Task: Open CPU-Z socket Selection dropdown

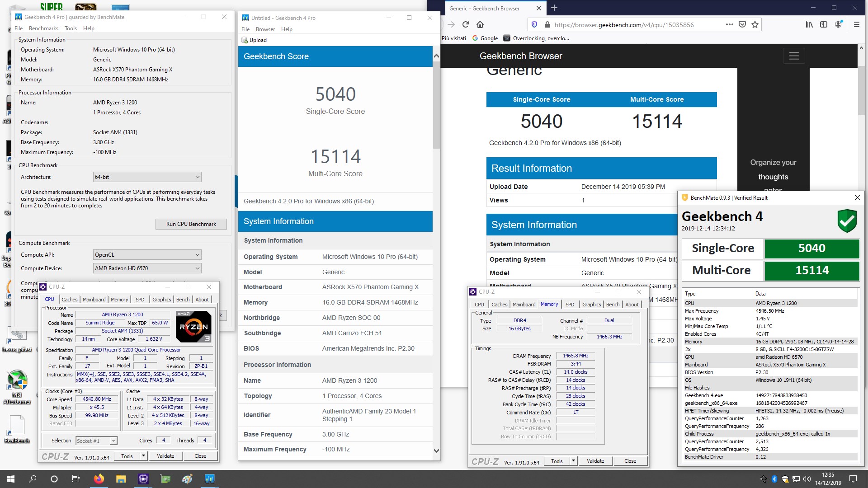Action: coord(96,441)
